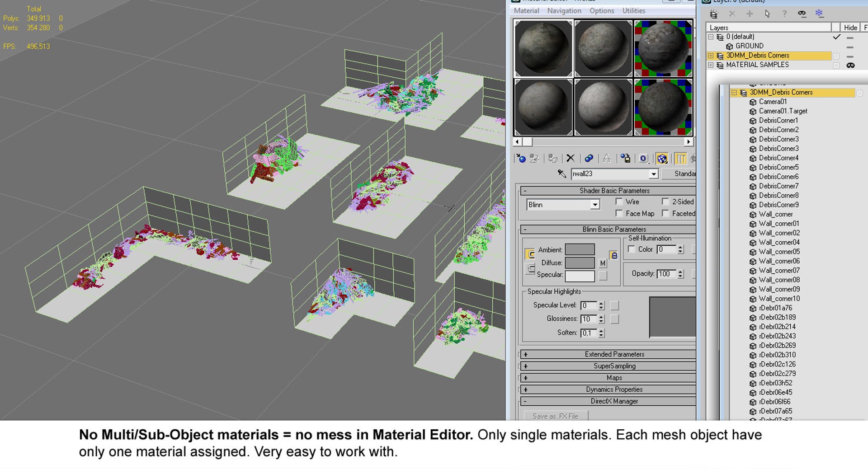Click the object icon beside Camera01
This screenshot has width=868, height=469.
(753, 102)
